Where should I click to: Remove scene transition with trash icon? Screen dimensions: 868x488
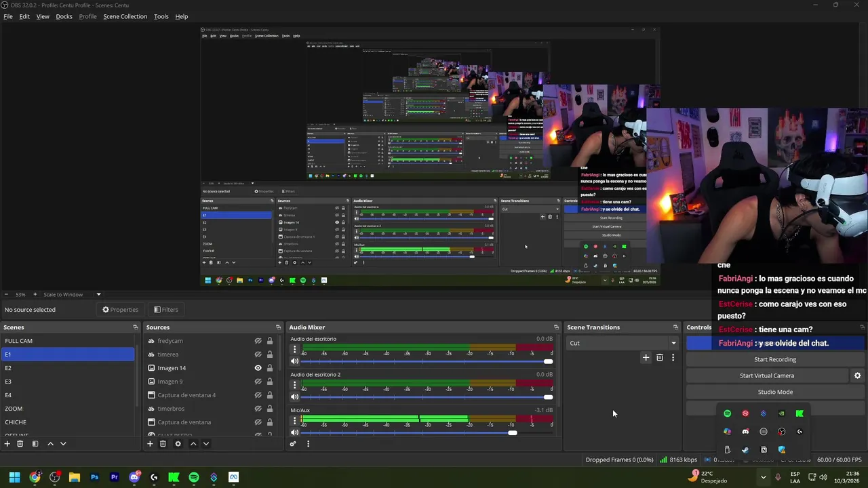click(x=660, y=357)
